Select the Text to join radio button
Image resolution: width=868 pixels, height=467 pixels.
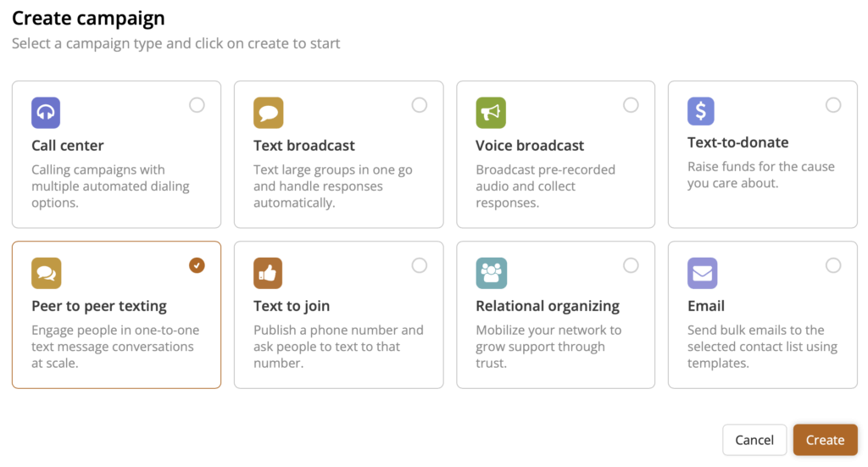420,265
